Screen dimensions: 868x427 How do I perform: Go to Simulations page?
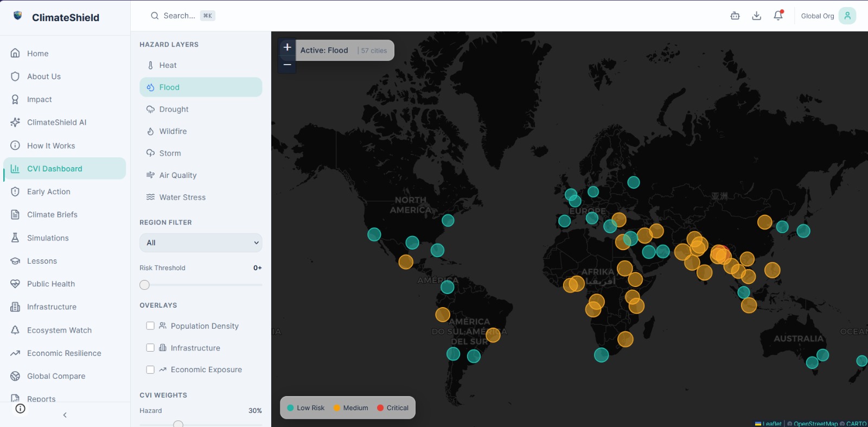65,238
